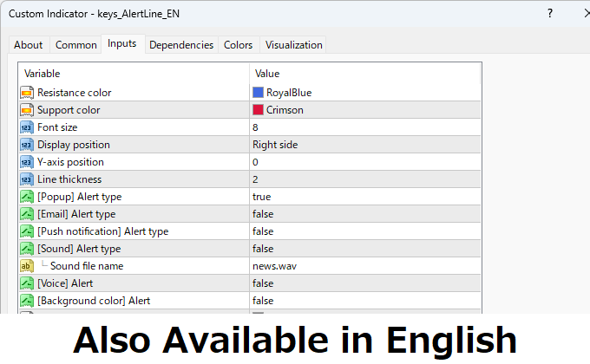Click the 123 icon beside Line thickness
The height and width of the screenshot is (364, 590).
(27, 179)
